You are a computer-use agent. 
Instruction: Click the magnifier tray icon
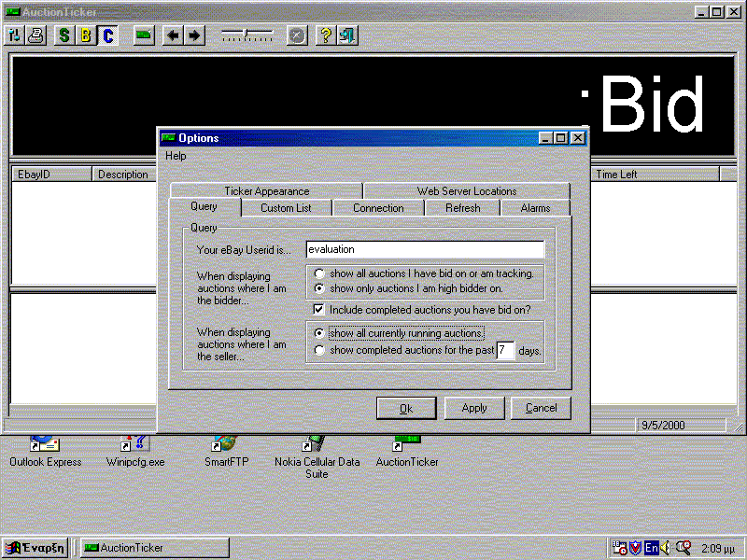[x=684, y=548]
